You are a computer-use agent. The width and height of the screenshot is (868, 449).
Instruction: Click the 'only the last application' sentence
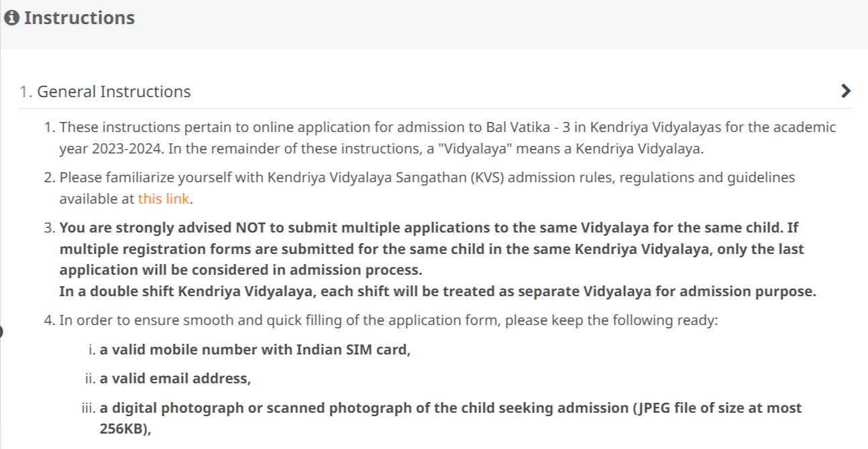[x=432, y=260]
